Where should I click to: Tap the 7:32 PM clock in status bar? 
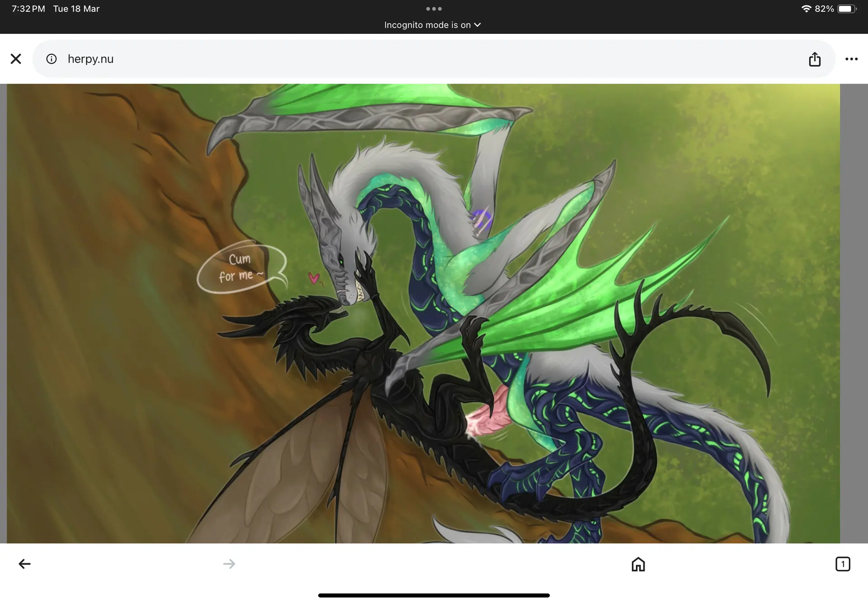click(28, 9)
